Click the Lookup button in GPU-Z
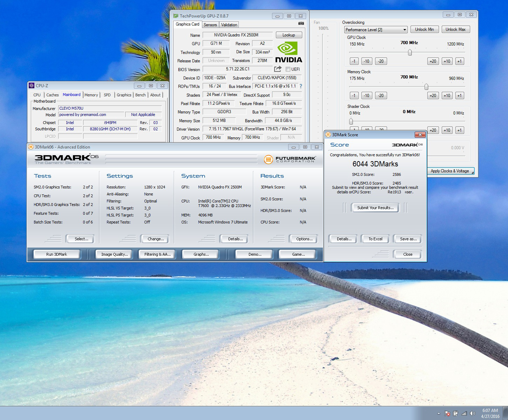The width and height of the screenshot is (508, 420). pos(289,35)
